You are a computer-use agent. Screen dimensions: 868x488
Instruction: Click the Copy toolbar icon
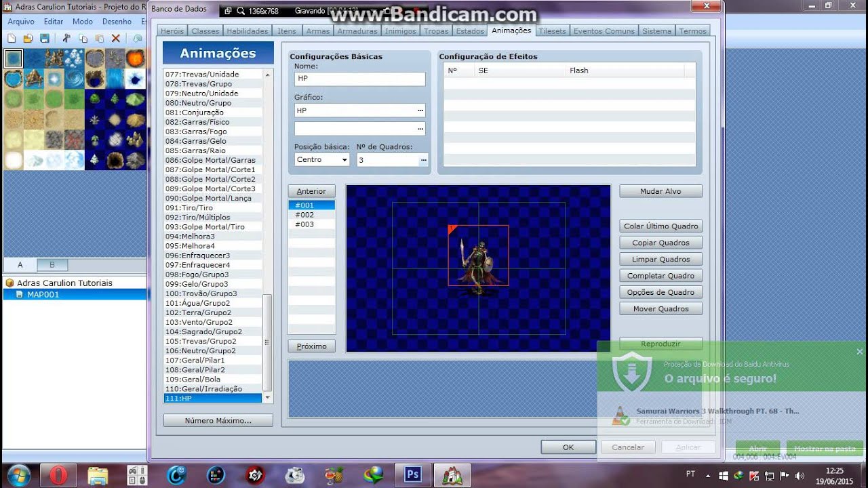(x=83, y=39)
